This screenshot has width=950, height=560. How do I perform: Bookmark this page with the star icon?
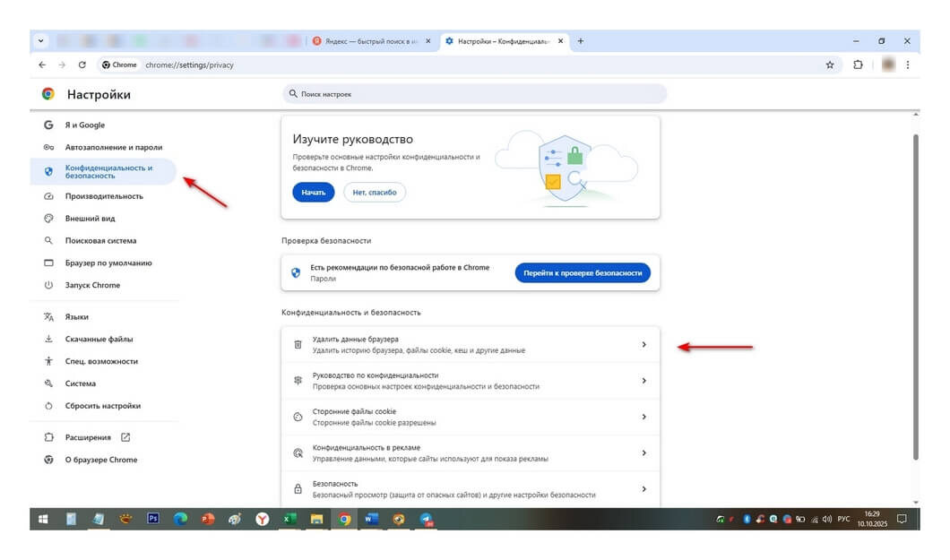click(x=830, y=65)
